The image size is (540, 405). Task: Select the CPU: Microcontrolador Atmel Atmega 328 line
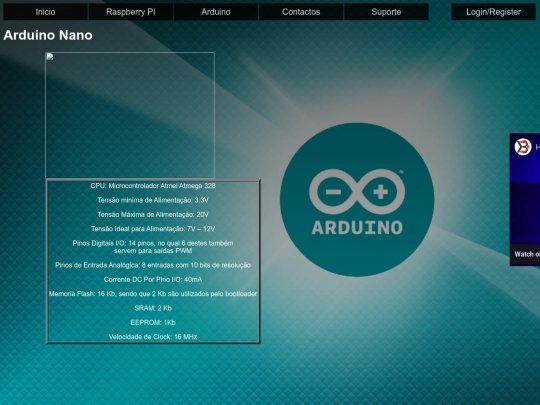point(153,186)
